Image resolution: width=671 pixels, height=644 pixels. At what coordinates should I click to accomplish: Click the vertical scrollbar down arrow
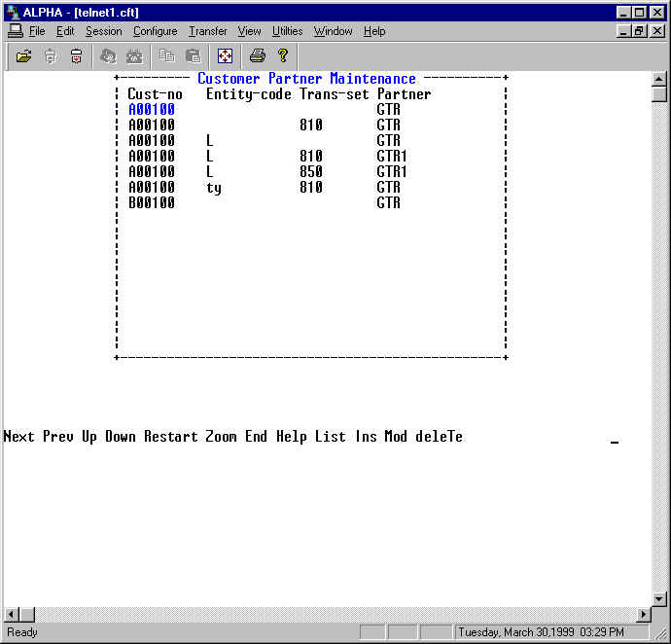(659, 598)
